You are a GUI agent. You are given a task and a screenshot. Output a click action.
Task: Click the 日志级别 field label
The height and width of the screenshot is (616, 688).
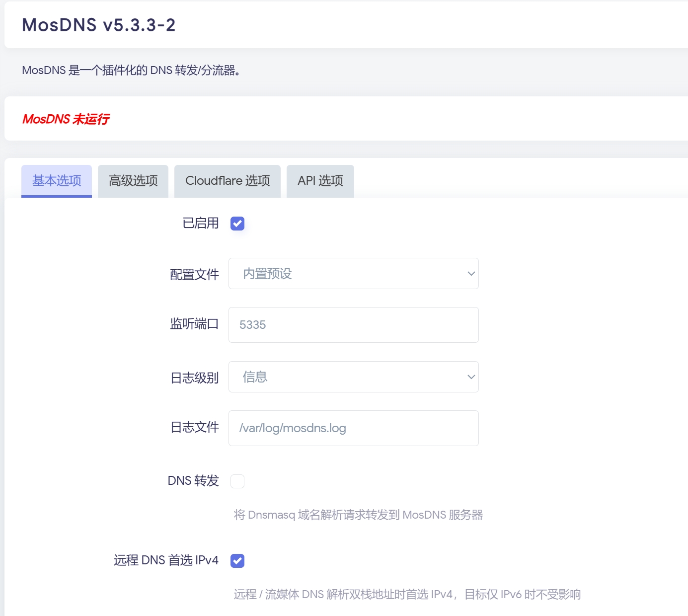point(194,378)
